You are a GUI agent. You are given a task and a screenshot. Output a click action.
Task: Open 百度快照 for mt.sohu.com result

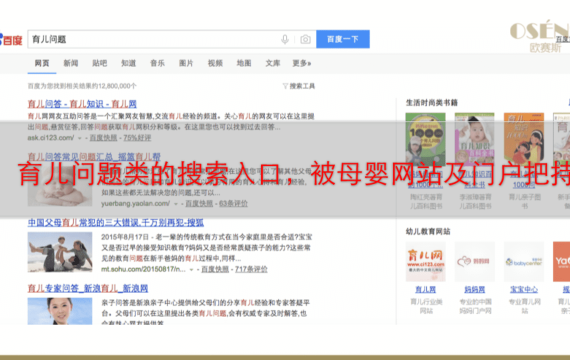click(x=215, y=269)
